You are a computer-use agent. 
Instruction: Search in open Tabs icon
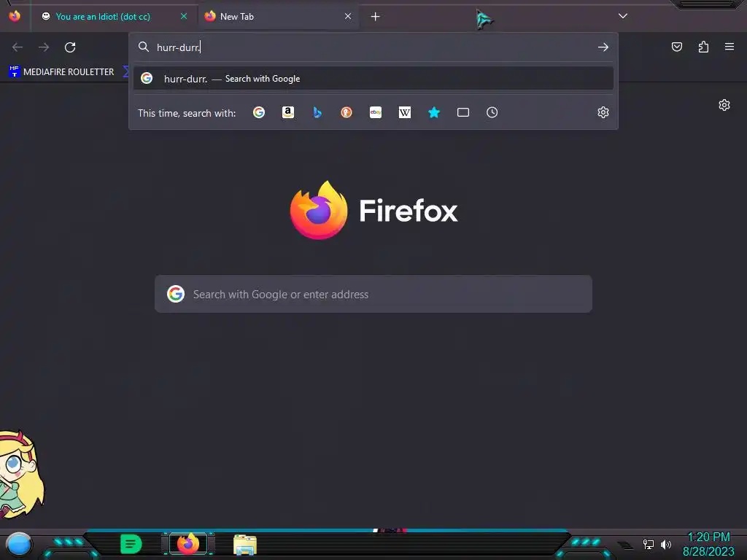pos(463,112)
